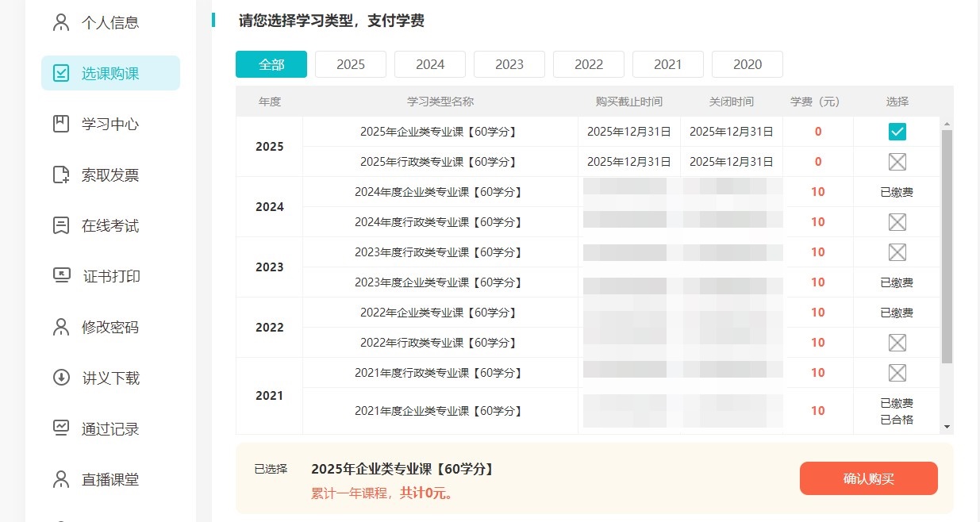The height and width of the screenshot is (522, 980).
Task: Click the 证书打印 print icon
Action: click(61, 276)
